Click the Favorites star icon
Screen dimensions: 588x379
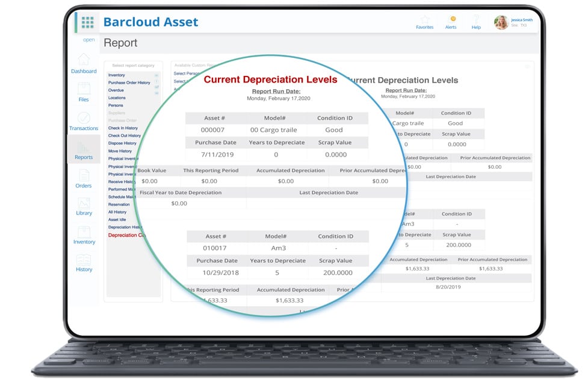pos(424,19)
